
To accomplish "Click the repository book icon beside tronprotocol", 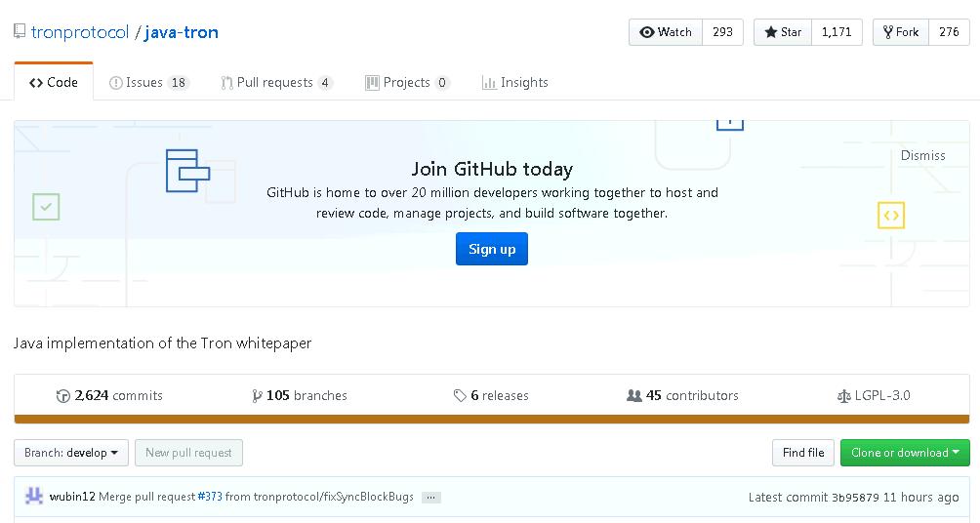I will [x=20, y=31].
